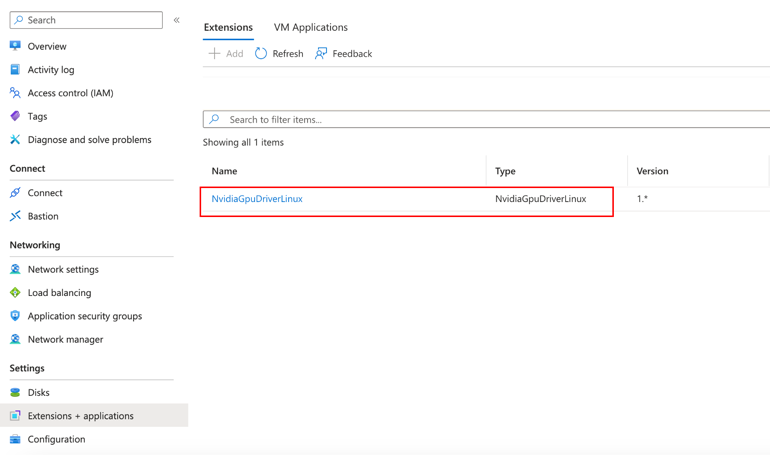The image size is (770, 460).
Task: Click the Feedback button label
Action: click(352, 54)
